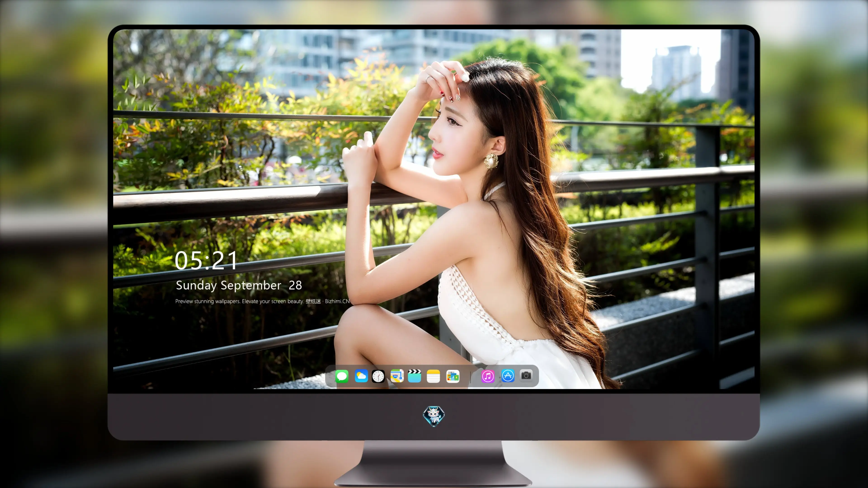The height and width of the screenshot is (488, 868).
Task: Open the Videos clapperboard app
Action: [x=415, y=376]
